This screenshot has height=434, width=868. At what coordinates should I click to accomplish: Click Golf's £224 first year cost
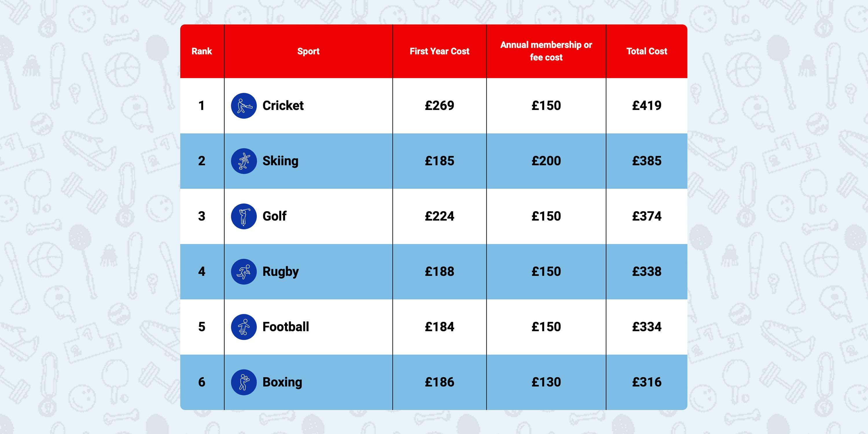439,216
